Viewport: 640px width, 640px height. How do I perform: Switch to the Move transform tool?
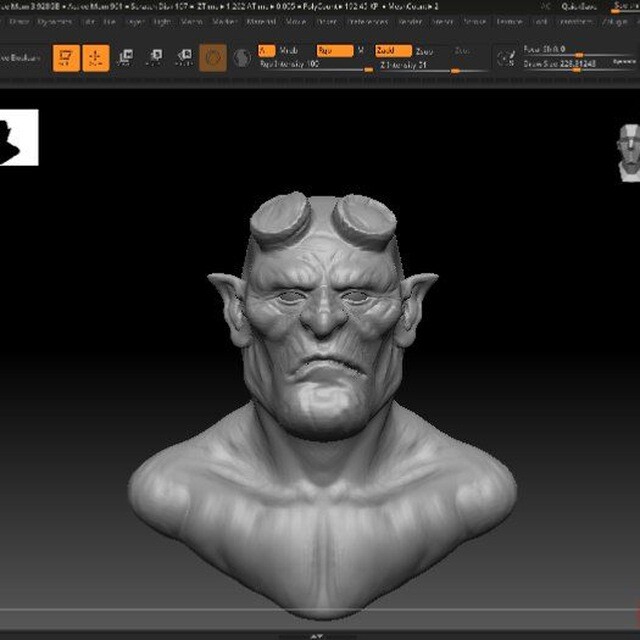pos(126,58)
